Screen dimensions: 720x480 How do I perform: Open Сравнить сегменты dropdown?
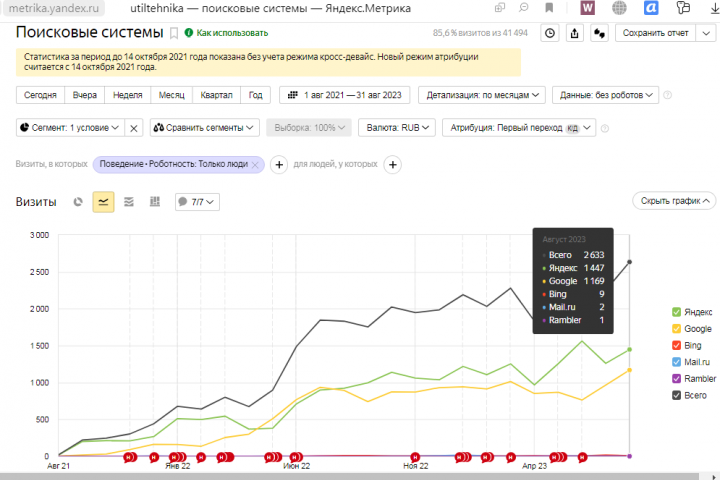tap(204, 128)
